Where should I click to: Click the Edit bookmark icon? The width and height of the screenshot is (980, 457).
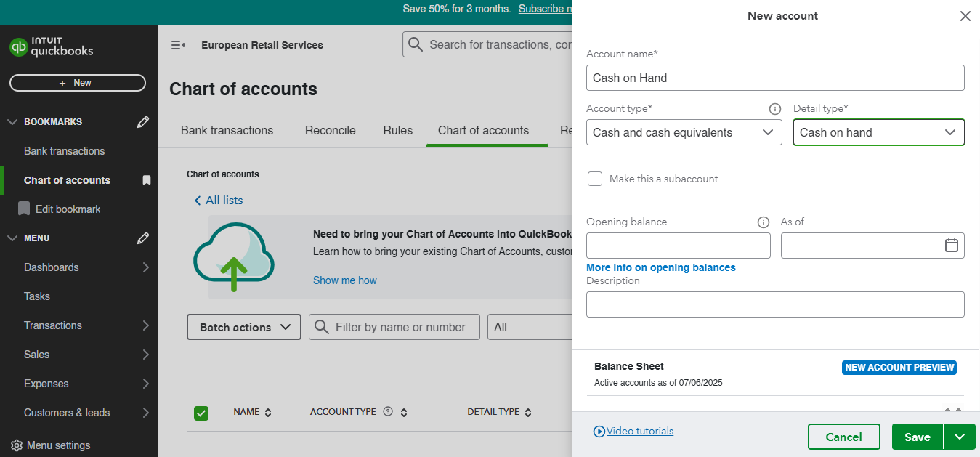(x=24, y=209)
